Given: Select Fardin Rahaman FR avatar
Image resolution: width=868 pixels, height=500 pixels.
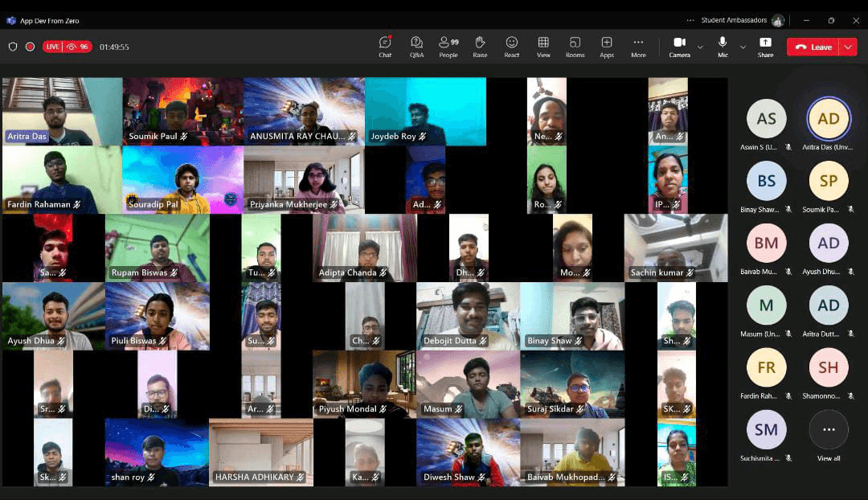Looking at the screenshot, I should pyautogui.click(x=766, y=367).
